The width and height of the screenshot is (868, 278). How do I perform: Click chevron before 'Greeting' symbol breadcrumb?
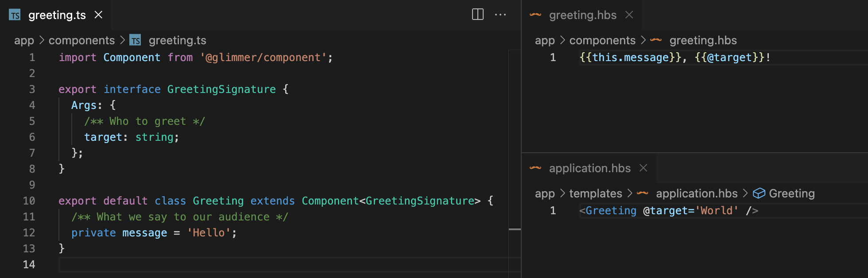(x=745, y=193)
